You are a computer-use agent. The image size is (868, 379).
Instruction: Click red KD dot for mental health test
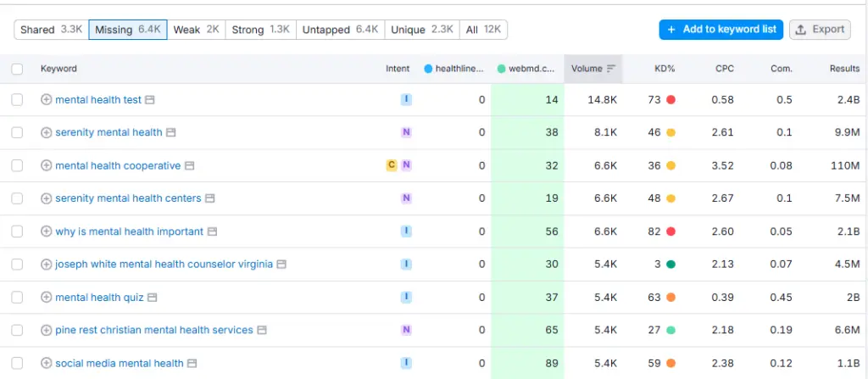(670, 100)
